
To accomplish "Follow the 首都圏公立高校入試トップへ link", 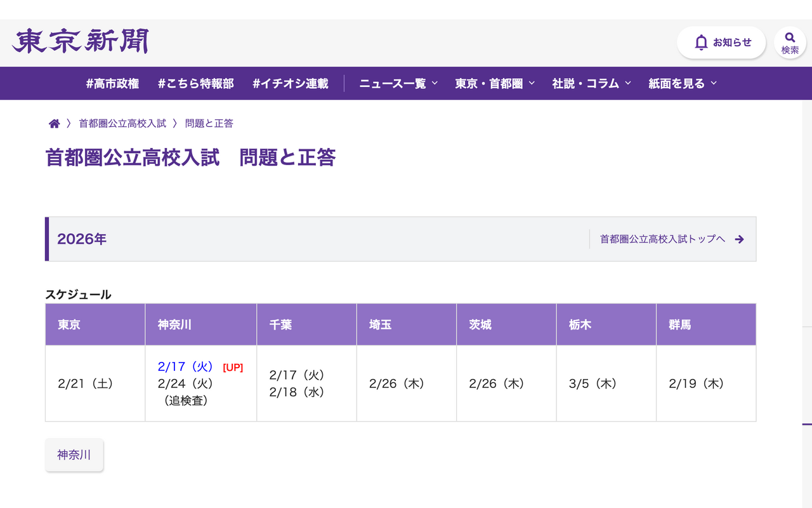I will click(661, 239).
